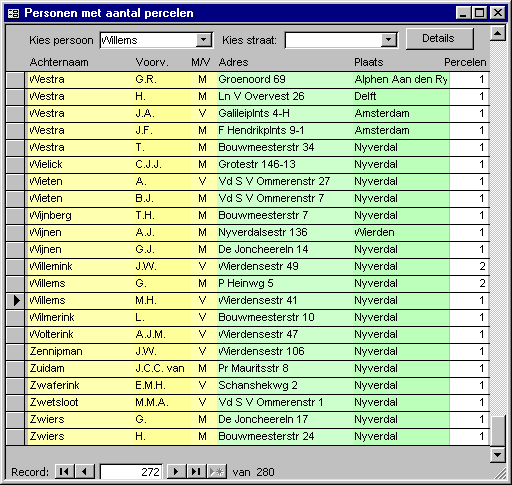Click the vertical scrollbar thumb

[498, 431]
